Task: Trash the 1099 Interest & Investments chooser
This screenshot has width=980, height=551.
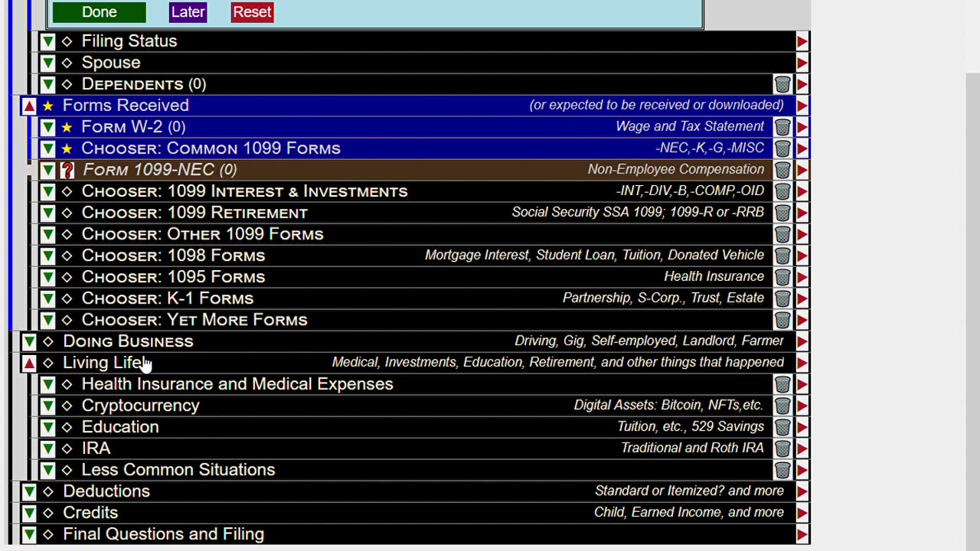Action: click(782, 191)
